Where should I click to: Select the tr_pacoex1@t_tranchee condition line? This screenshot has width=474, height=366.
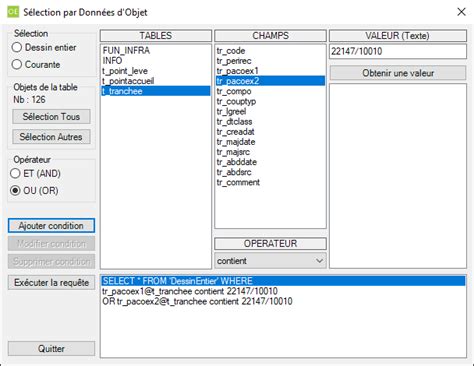[283, 291]
